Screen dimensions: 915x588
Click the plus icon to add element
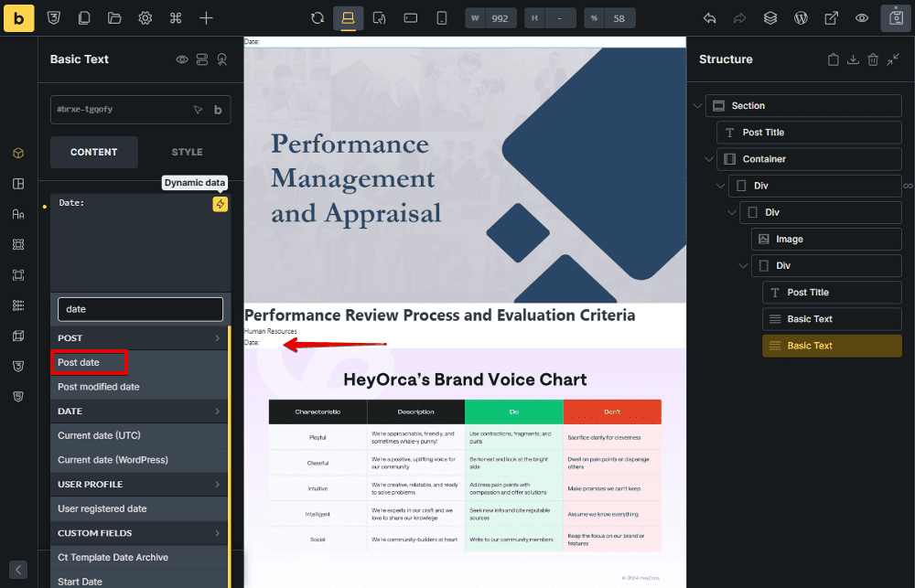tap(207, 18)
